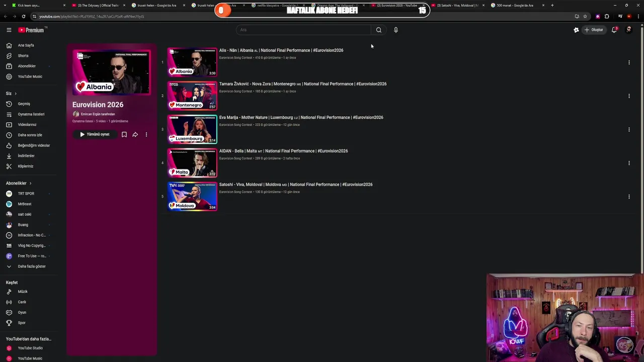Click the Eurovision 2026 playlist cover thumbnail
Image resolution: width=644 pixels, height=362 pixels.
click(111, 72)
